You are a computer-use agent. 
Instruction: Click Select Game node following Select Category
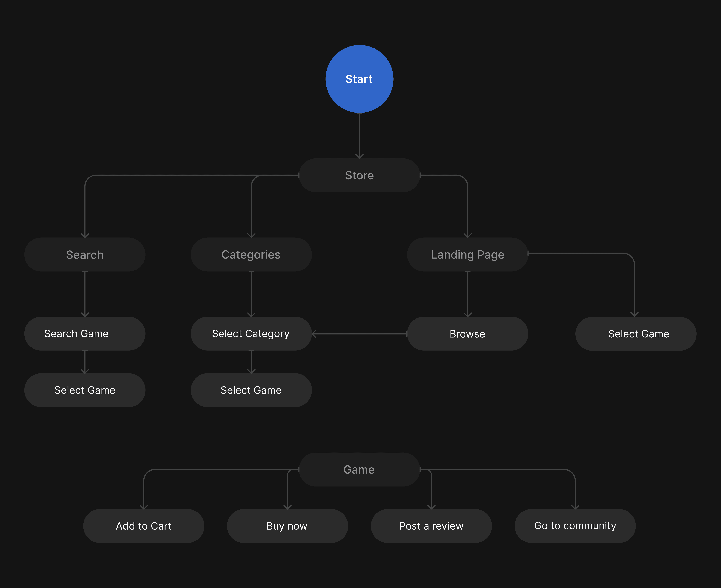point(251,390)
